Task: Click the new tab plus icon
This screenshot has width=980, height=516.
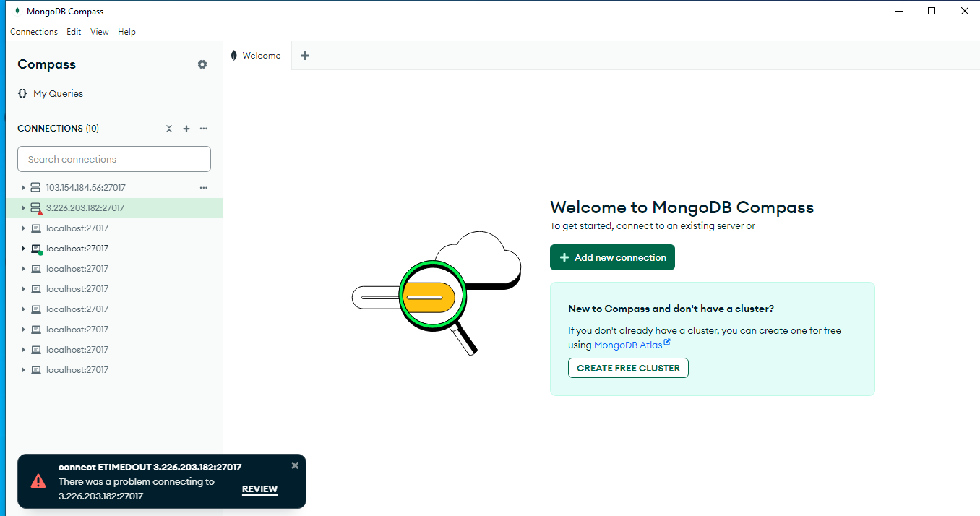Action: pos(305,56)
